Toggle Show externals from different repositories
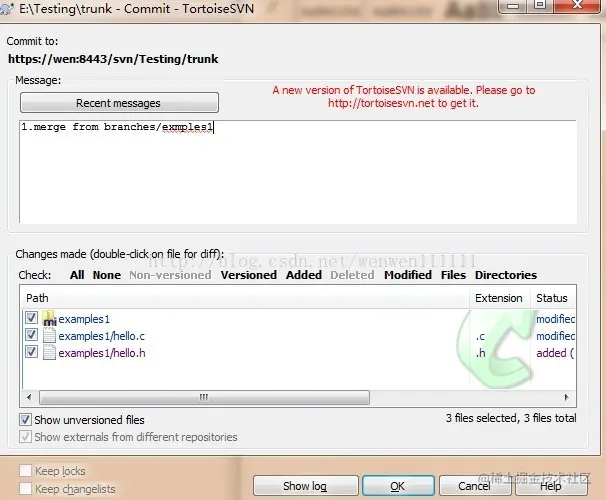 [x=26, y=437]
